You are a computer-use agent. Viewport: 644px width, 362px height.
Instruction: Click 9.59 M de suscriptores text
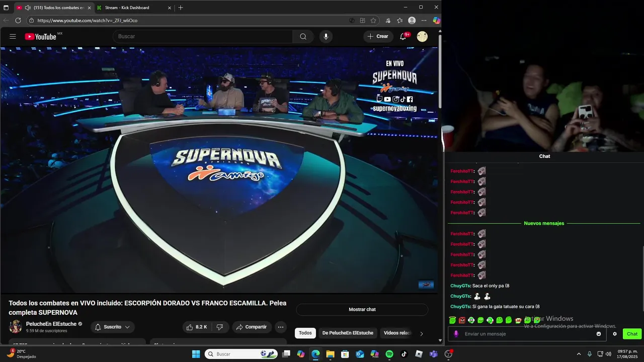pyautogui.click(x=46, y=331)
